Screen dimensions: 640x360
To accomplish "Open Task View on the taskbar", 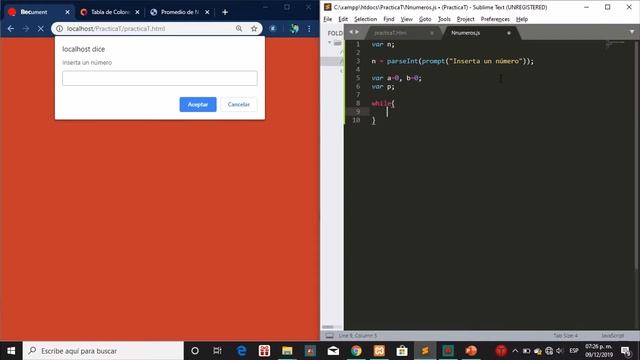I will (217, 351).
